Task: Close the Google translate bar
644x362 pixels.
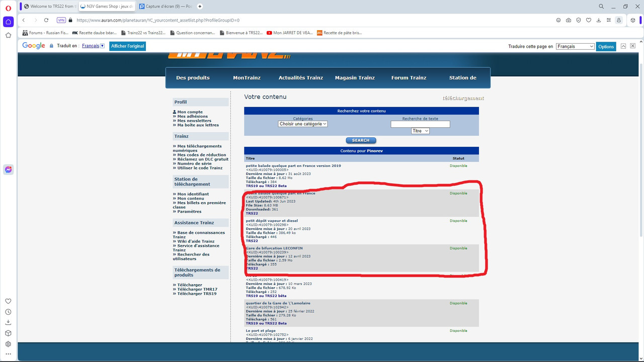Action: pyautogui.click(x=633, y=46)
